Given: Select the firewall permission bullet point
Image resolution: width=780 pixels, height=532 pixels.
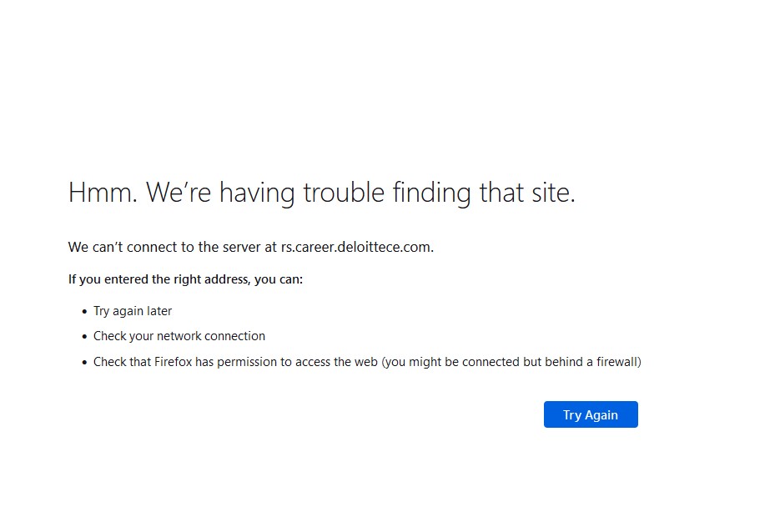Looking at the screenshot, I should coord(367,362).
